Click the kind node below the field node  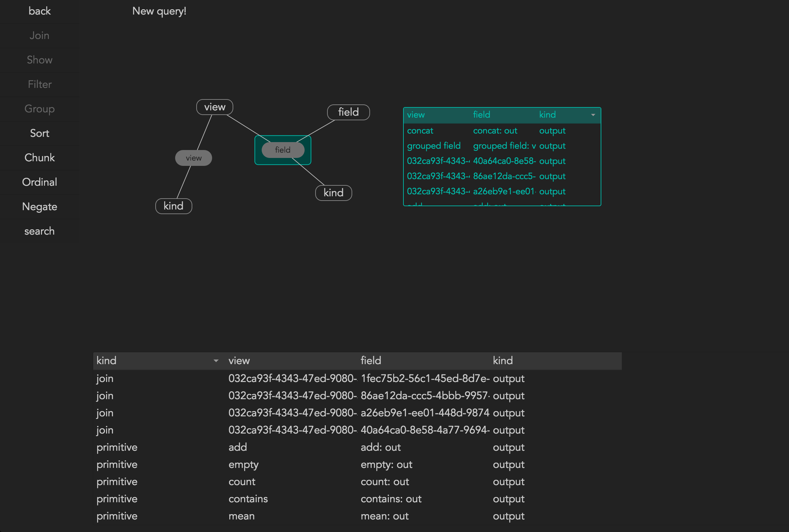coord(333,193)
